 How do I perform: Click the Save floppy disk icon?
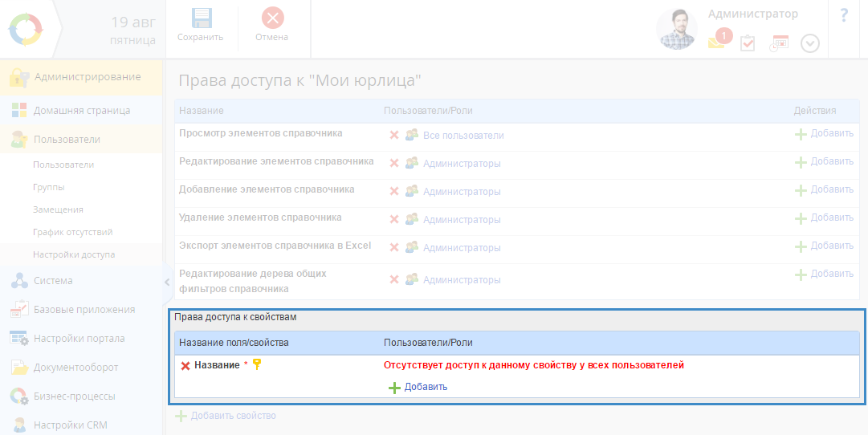[x=201, y=18]
